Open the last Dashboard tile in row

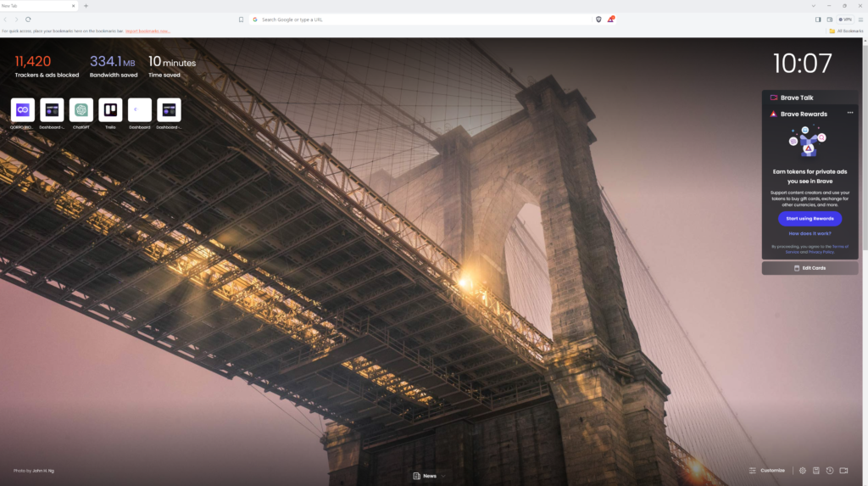169,109
